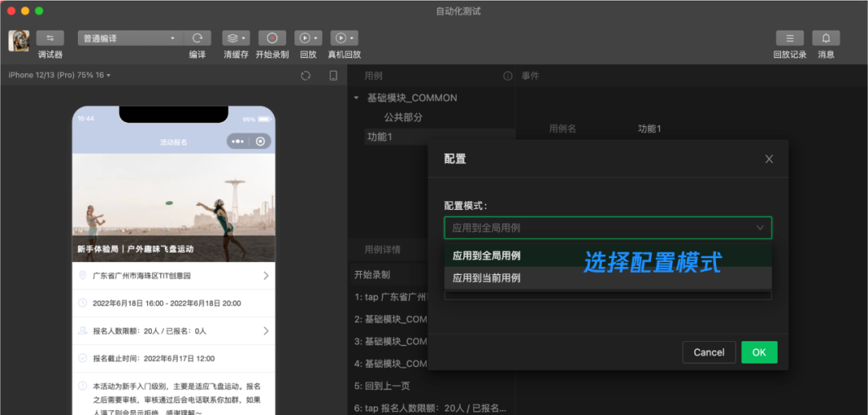Click the people icon beside 报名人数限额
Viewport: 868px width, 415px height.
(x=83, y=331)
